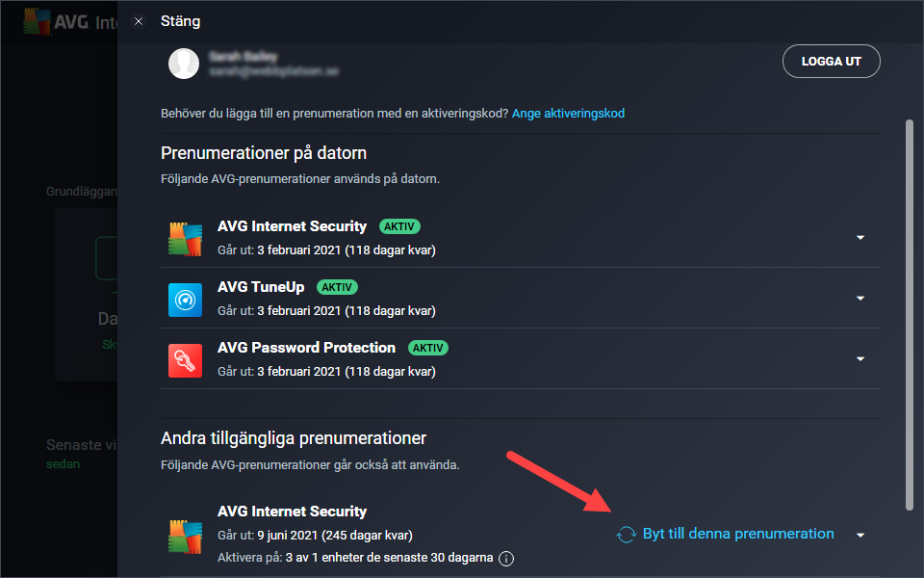Image resolution: width=924 pixels, height=578 pixels.
Task: Open the Ange aktiveringskod link
Action: 568,114
